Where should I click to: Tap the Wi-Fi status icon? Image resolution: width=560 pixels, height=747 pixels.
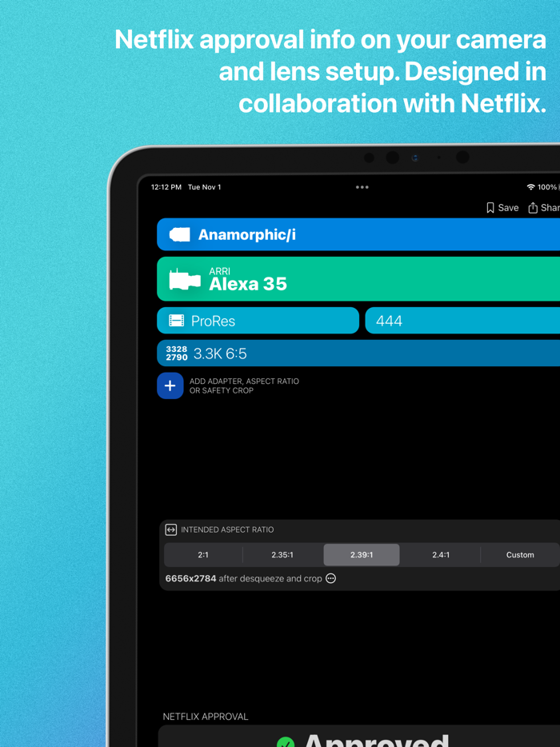point(531,187)
